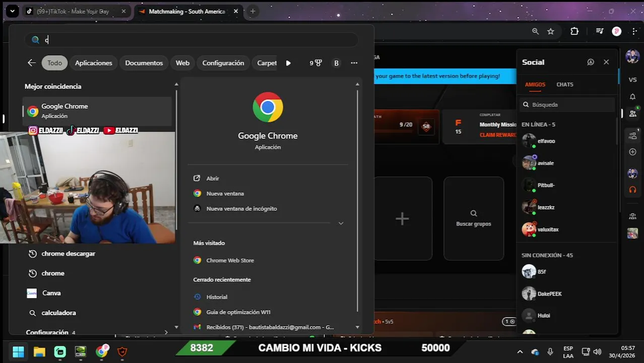Open Guía de optimización W11 entry
The height and width of the screenshot is (363, 644).
click(x=238, y=312)
